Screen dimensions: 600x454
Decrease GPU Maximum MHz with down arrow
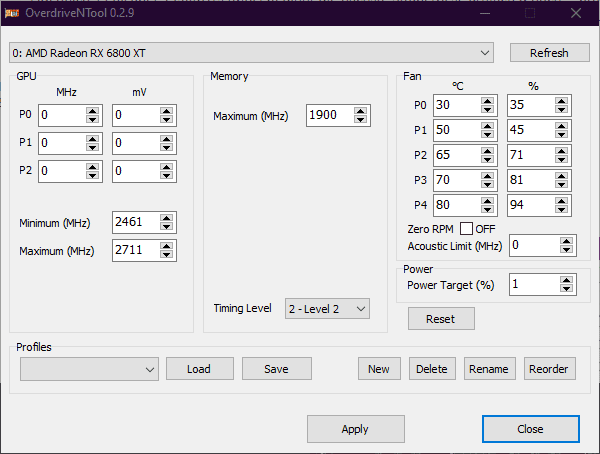[x=166, y=255]
